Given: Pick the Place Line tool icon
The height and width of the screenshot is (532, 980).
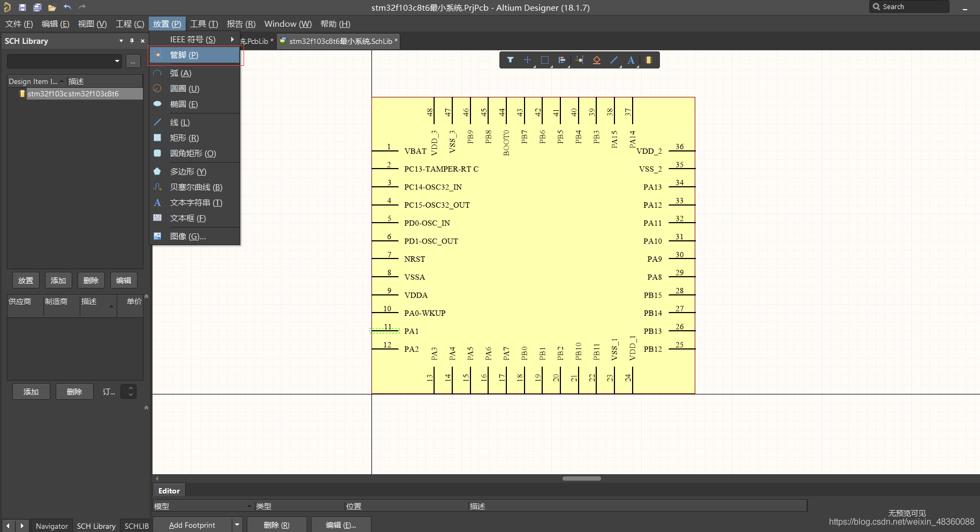Looking at the screenshot, I should click(614, 60).
